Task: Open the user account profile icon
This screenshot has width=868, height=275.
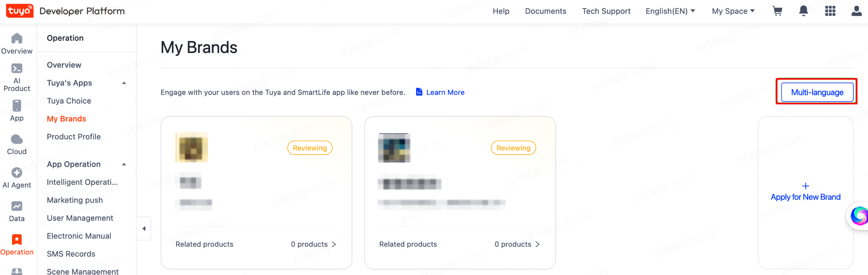Action: coord(856,11)
